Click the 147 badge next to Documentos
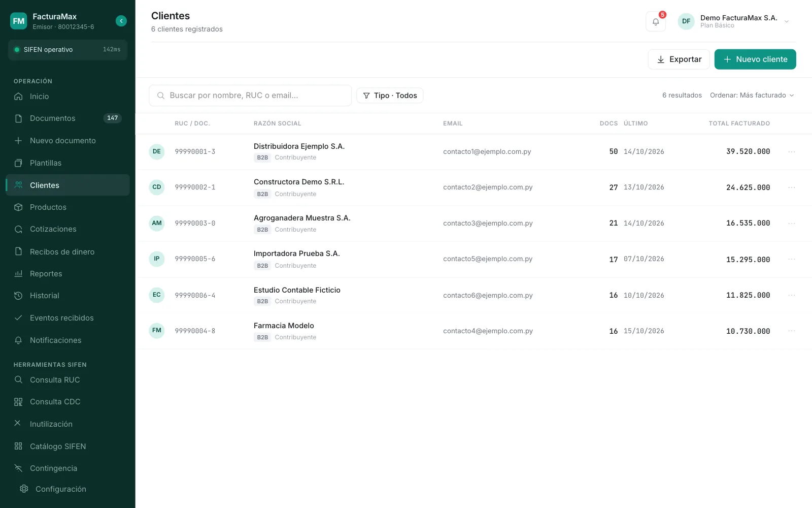This screenshot has width=812, height=508. coord(112,118)
